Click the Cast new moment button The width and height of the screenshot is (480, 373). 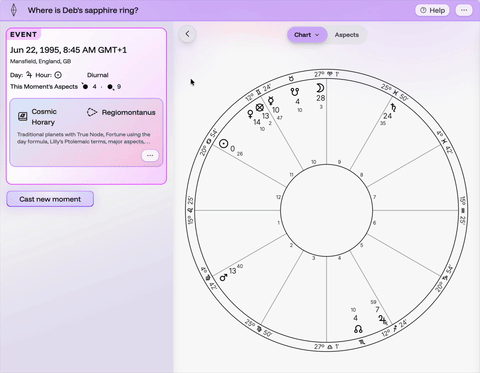50,199
